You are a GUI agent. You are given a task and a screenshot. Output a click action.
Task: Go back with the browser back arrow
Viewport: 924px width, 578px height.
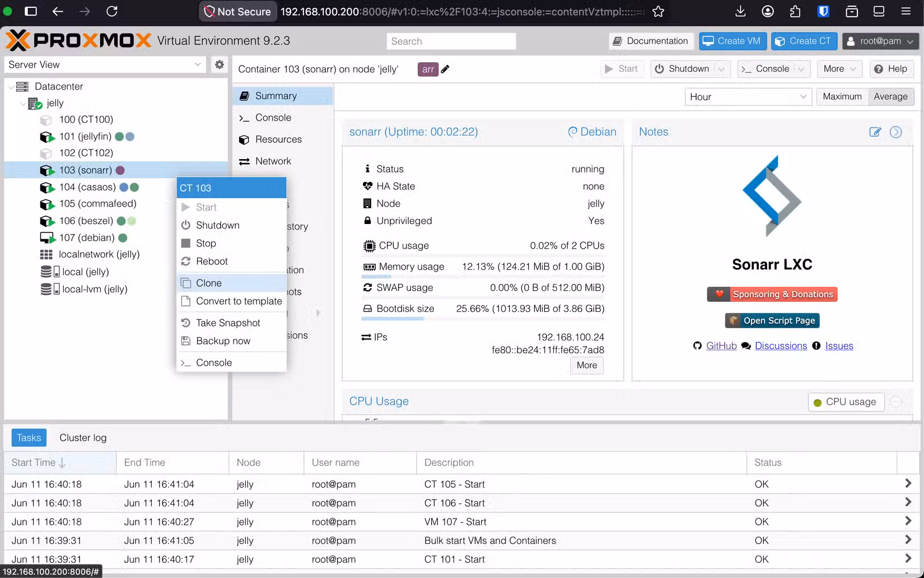pos(58,11)
